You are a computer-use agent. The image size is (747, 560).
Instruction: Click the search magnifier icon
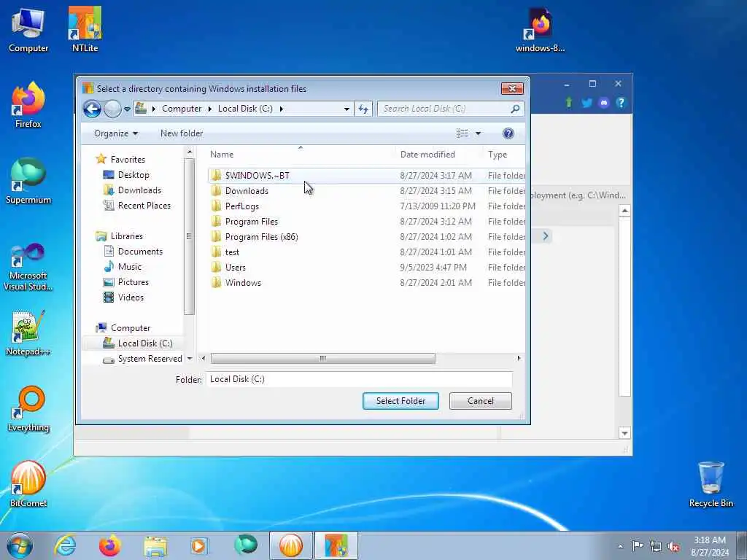click(x=515, y=109)
